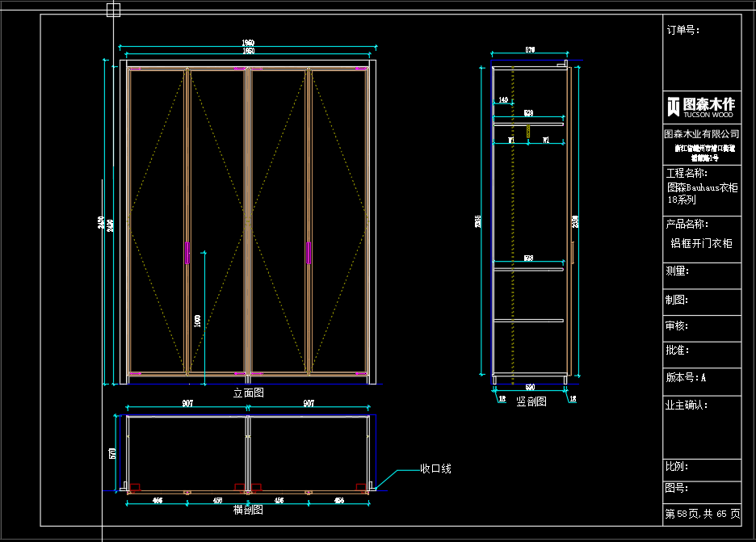Select the UCS origin square marker at top-left
The width and height of the screenshot is (756, 542).
pos(113,10)
